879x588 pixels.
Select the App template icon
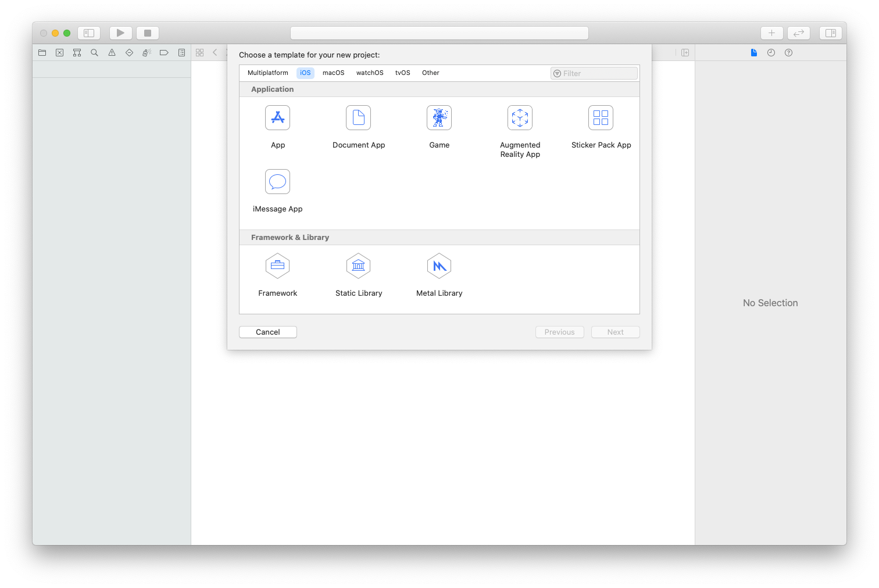278,118
